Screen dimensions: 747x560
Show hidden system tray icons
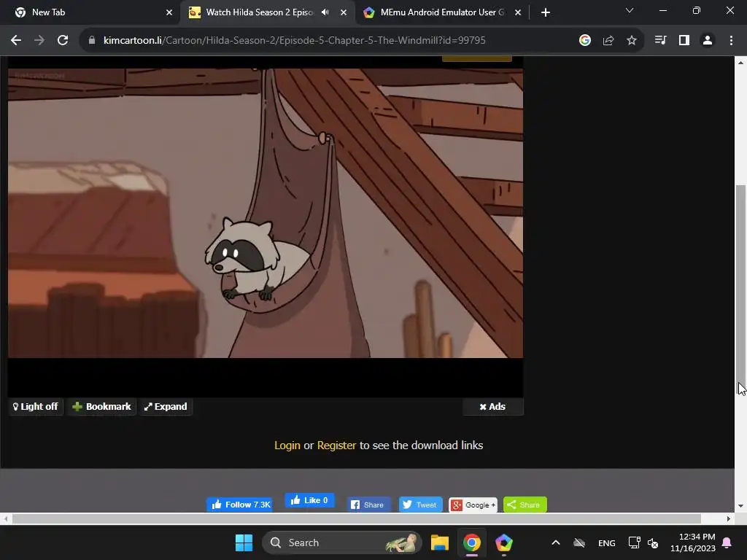click(555, 542)
